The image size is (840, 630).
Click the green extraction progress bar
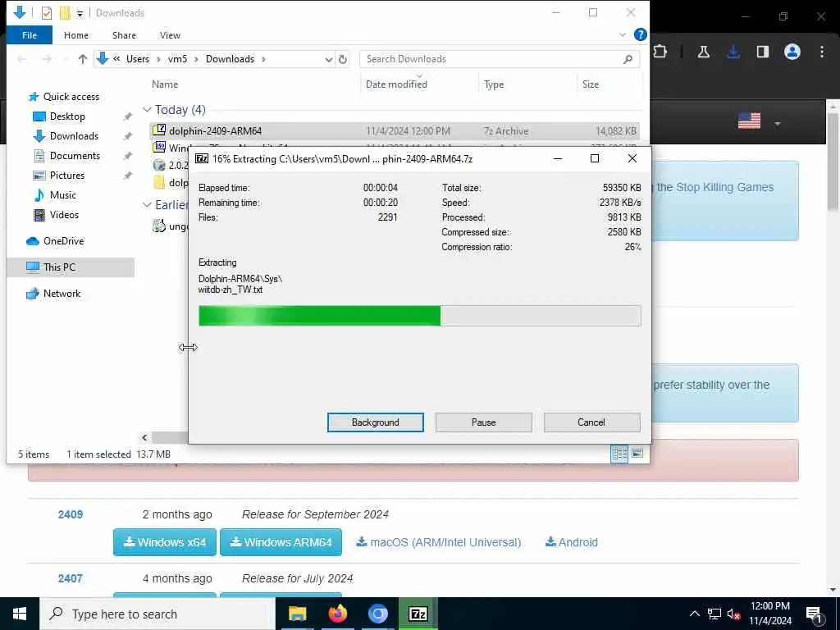coord(419,316)
